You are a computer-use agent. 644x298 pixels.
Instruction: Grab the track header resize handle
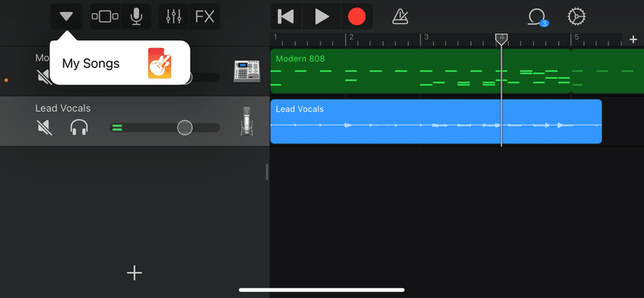pyautogui.click(x=266, y=172)
